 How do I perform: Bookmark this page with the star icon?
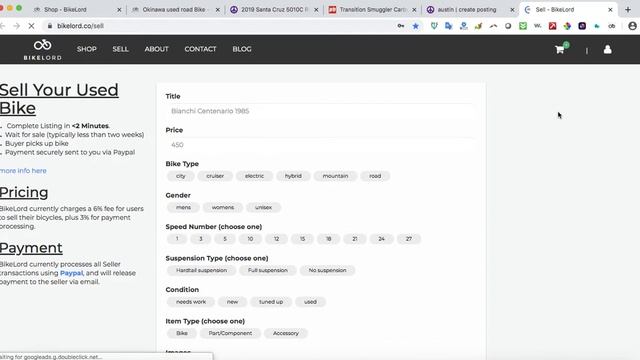(416, 26)
